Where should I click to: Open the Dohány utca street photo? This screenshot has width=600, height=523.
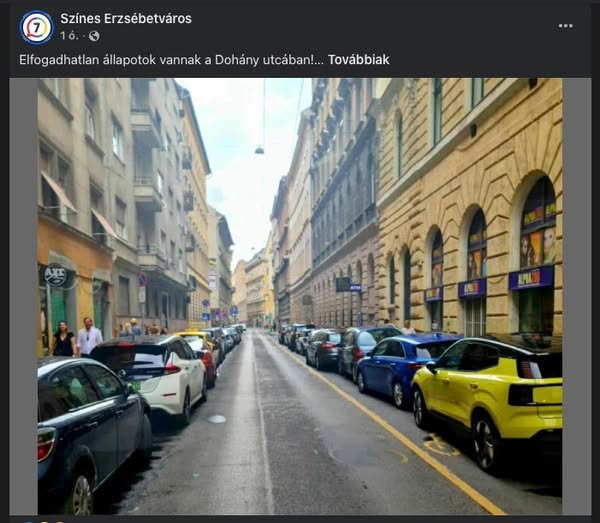[300, 297]
